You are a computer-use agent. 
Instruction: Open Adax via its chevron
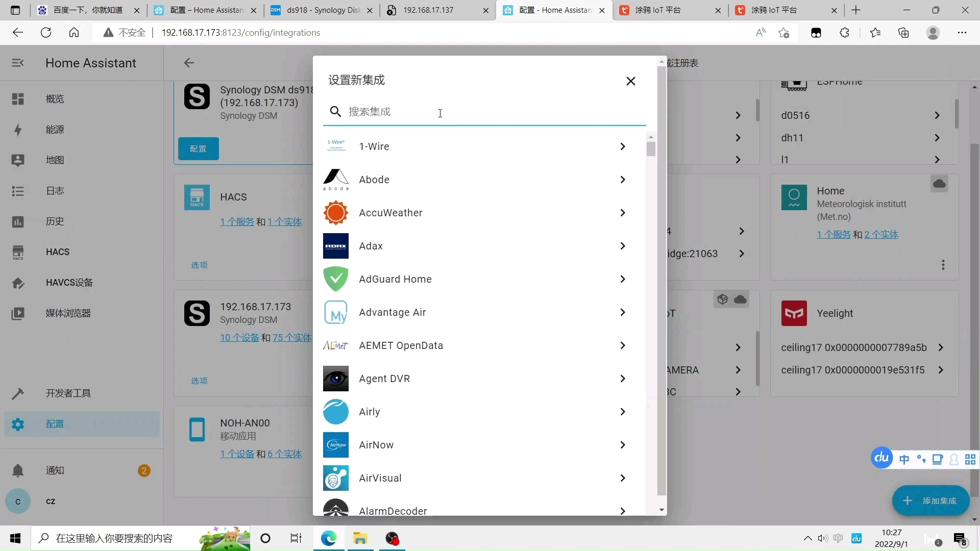pyautogui.click(x=623, y=246)
